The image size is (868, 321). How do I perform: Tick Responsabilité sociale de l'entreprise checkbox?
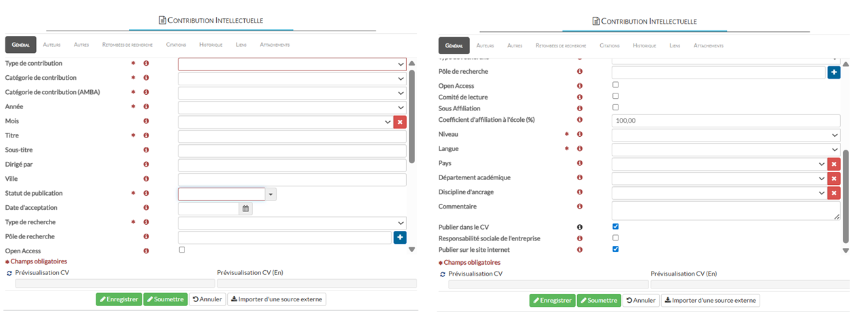tap(615, 238)
